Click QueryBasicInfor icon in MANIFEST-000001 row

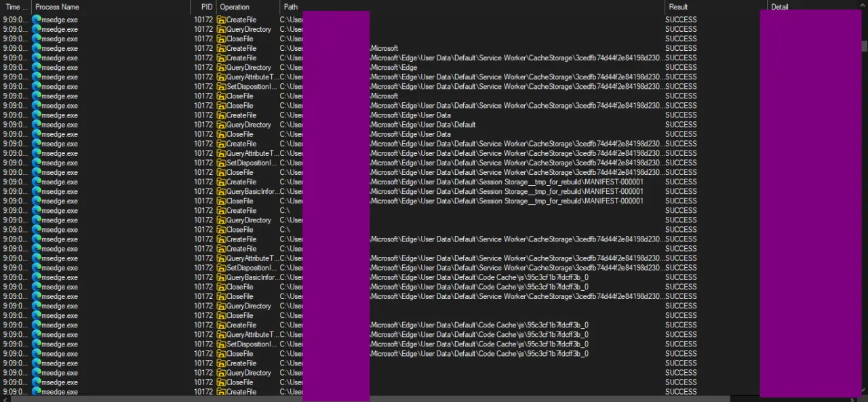click(x=220, y=192)
